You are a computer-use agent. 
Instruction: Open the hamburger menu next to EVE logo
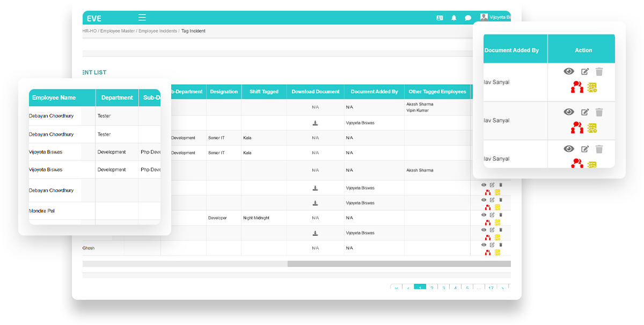tap(142, 18)
